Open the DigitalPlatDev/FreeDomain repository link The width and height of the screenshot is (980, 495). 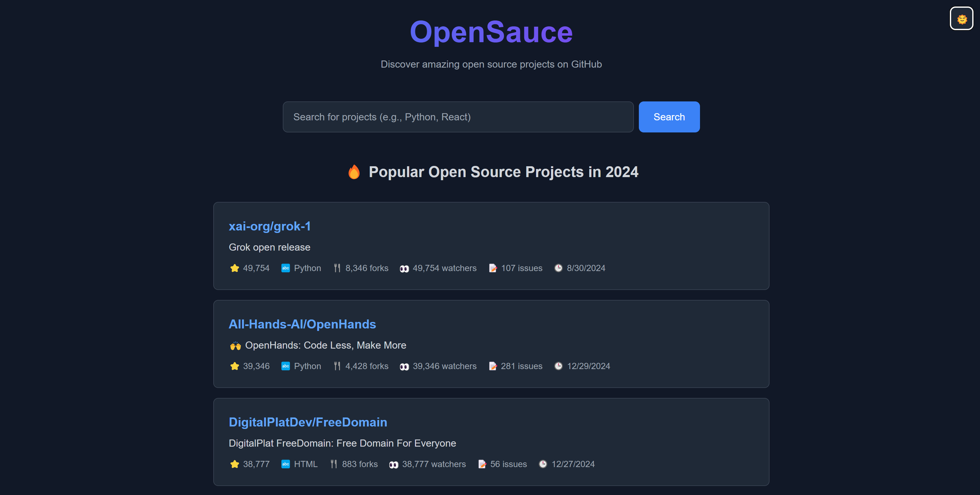pos(308,422)
